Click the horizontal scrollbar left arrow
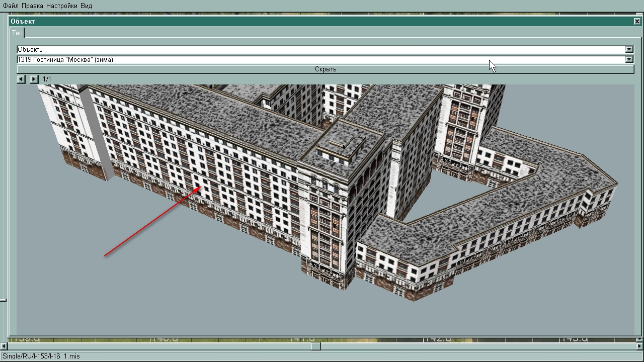 click(4, 346)
